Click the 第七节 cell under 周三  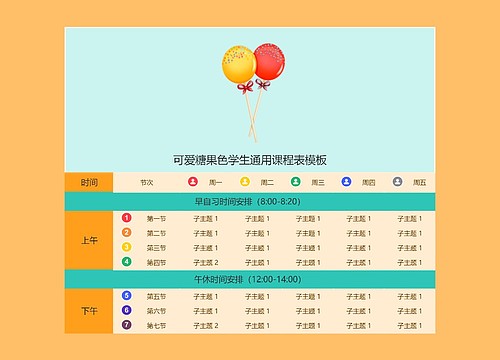click(308, 326)
